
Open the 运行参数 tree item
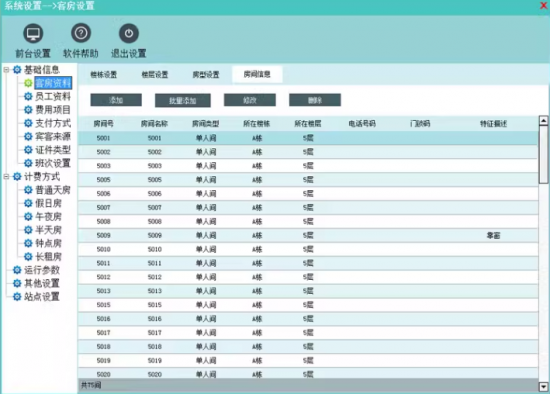tap(42, 270)
